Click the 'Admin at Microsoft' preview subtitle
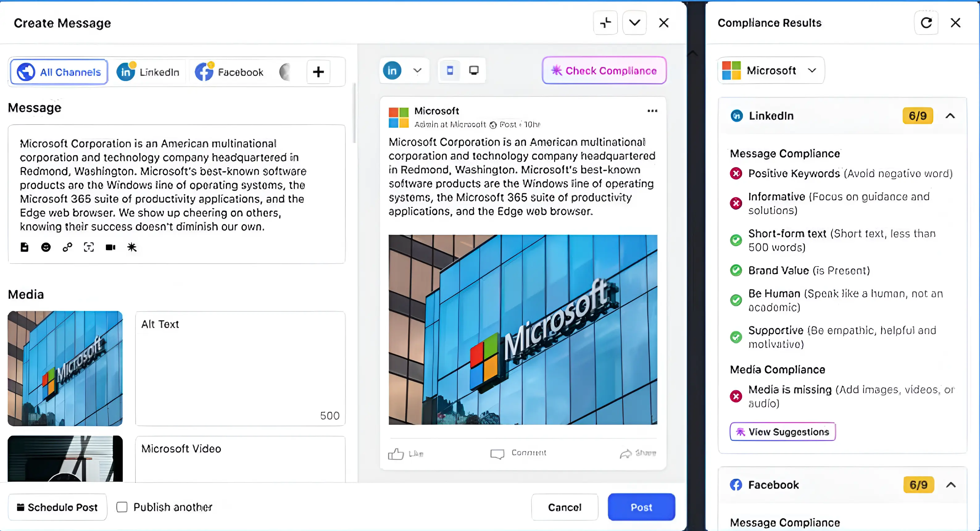The image size is (980, 531). tap(450, 124)
